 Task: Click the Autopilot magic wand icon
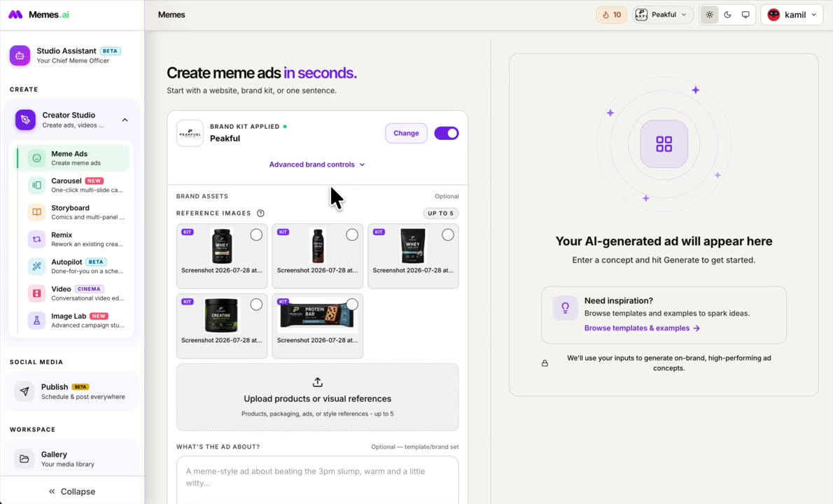pos(36,266)
